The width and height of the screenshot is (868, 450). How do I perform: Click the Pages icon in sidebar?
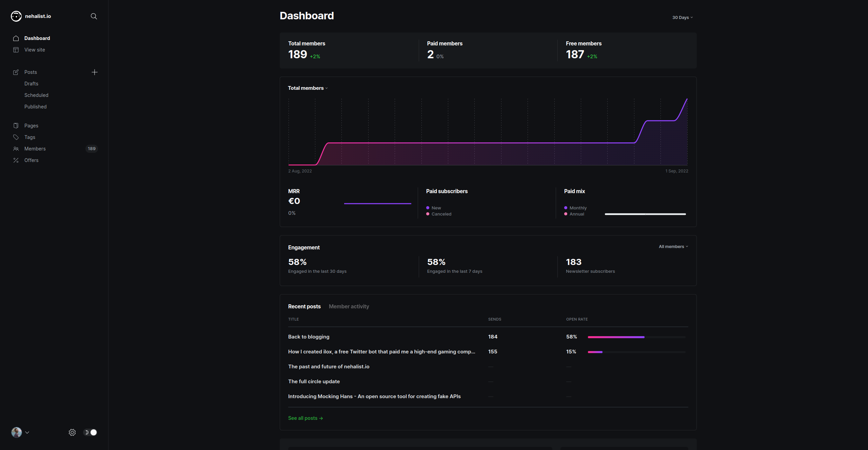click(x=16, y=126)
